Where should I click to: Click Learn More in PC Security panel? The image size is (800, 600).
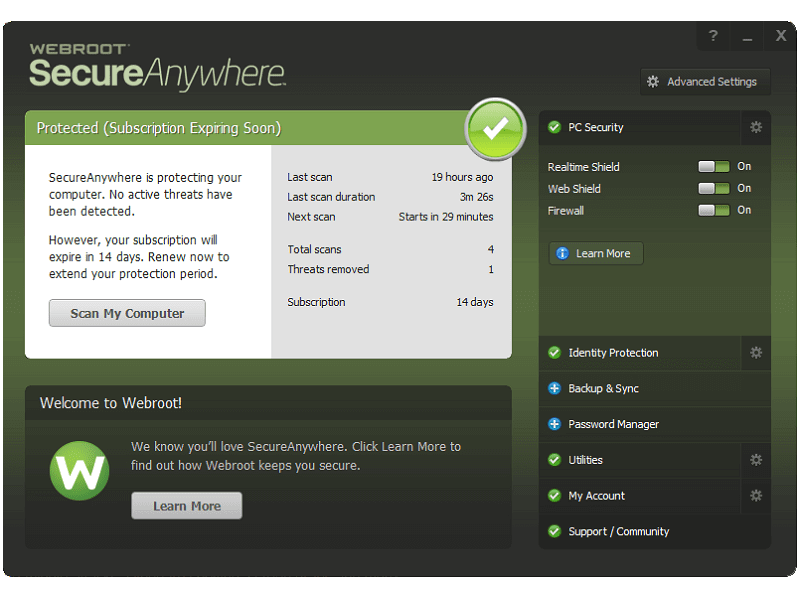pyautogui.click(x=596, y=254)
